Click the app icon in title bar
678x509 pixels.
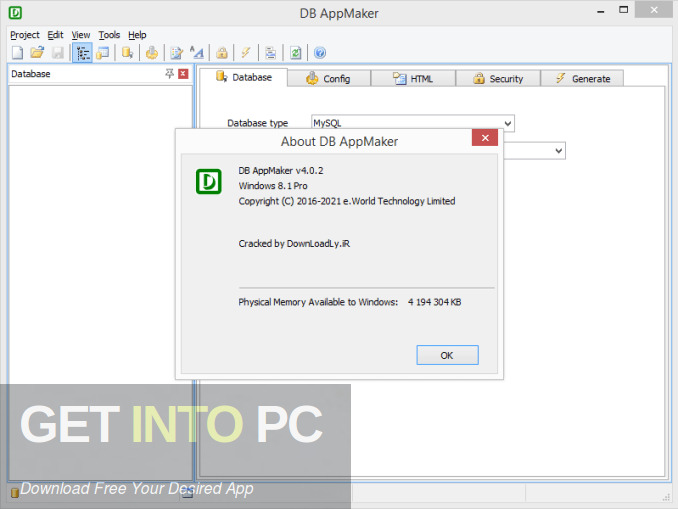pyautogui.click(x=15, y=13)
